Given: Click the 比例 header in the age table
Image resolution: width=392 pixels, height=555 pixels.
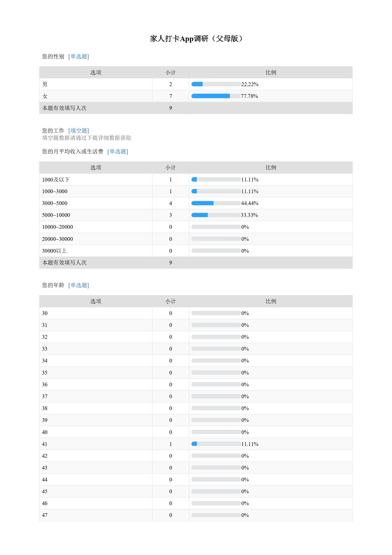Looking at the screenshot, I should (271, 301).
